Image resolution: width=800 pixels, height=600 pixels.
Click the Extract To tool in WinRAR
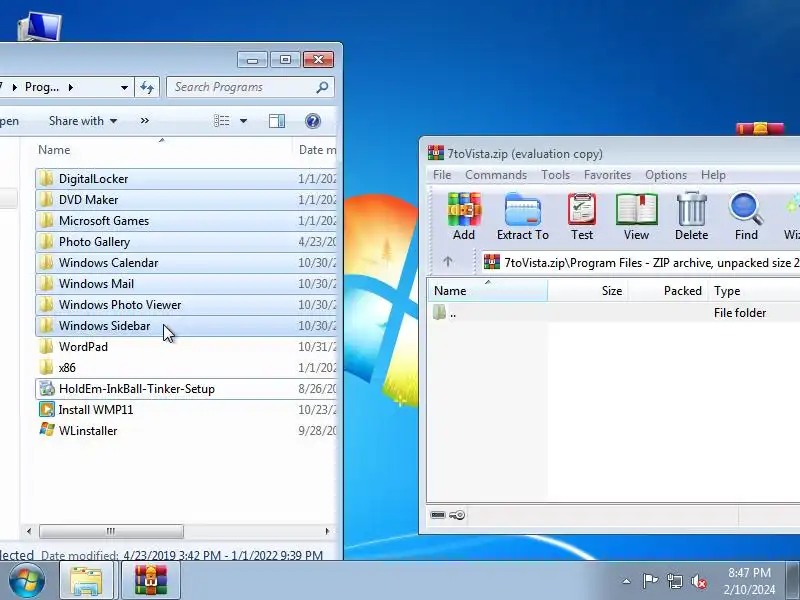tap(522, 216)
